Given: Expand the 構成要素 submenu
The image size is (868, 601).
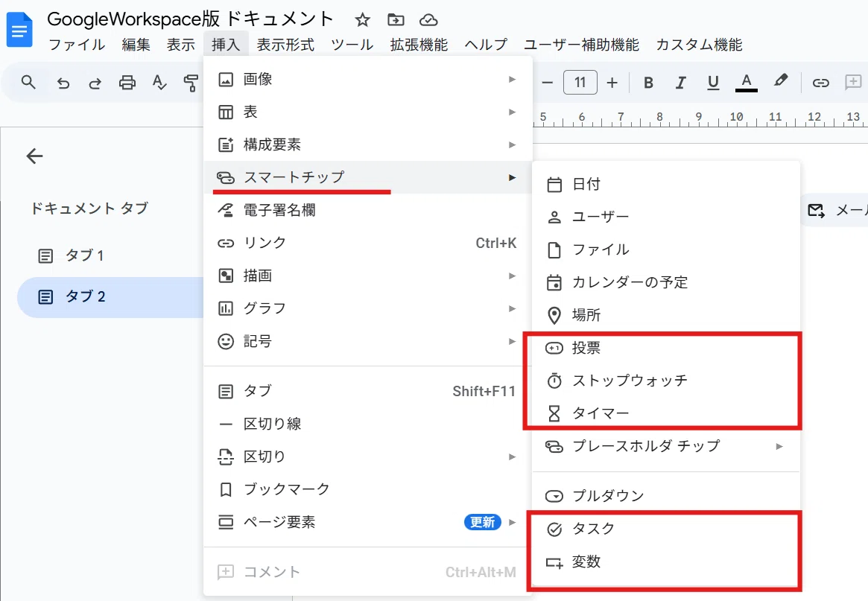Looking at the screenshot, I should (x=368, y=144).
